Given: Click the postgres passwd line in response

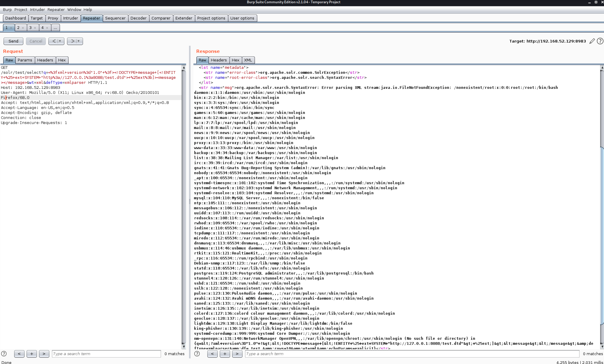Looking at the screenshot, I should (284, 273).
